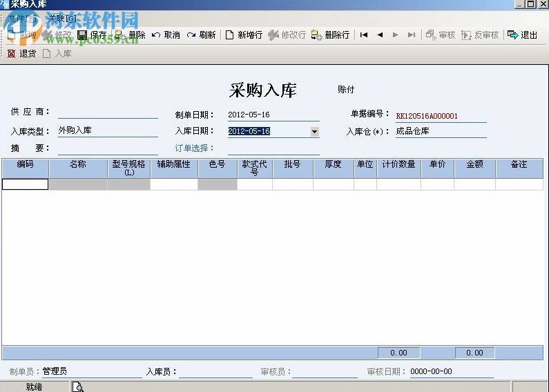Click the 色号 column header
The height and width of the screenshot is (392, 549).
pyautogui.click(x=217, y=168)
